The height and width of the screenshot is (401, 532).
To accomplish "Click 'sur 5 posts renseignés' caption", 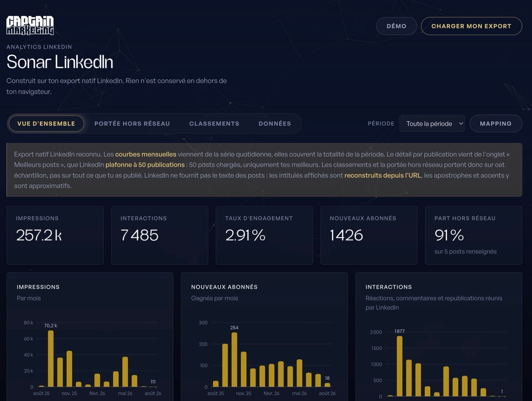I will point(465,251).
